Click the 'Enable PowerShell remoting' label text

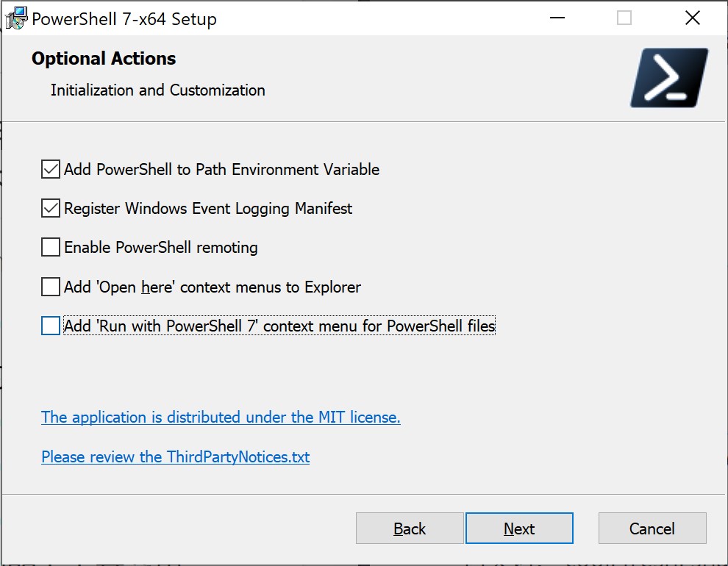tap(161, 248)
